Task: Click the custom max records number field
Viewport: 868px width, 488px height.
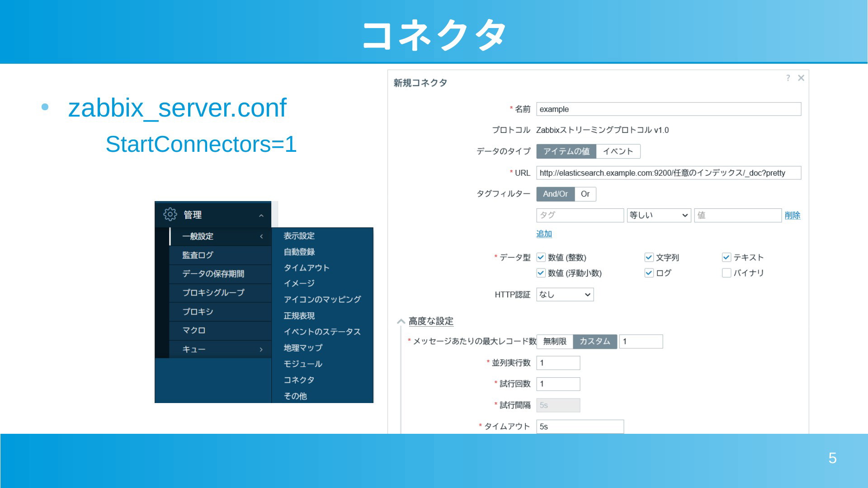Action: [641, 342]
